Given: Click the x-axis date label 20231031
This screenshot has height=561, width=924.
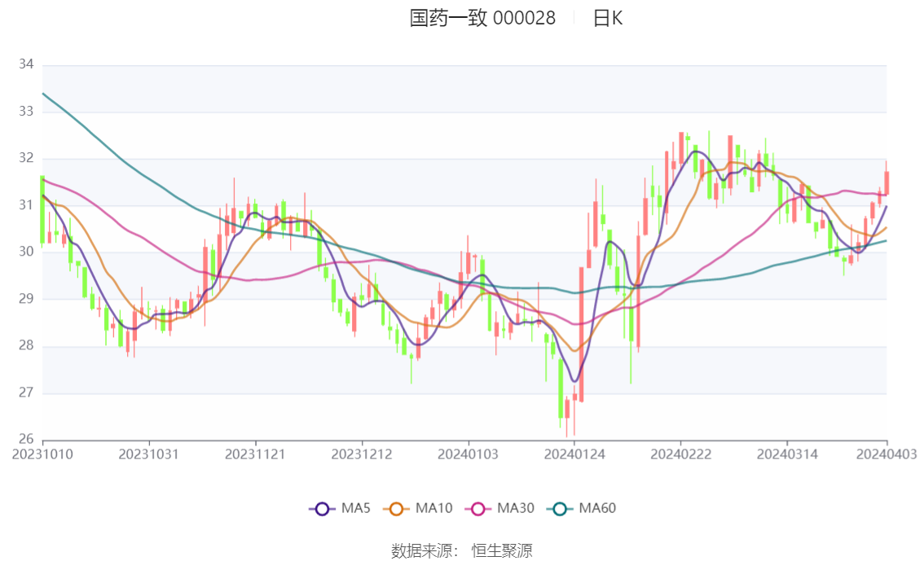Looking at the screenshot, I should [148, 454].
